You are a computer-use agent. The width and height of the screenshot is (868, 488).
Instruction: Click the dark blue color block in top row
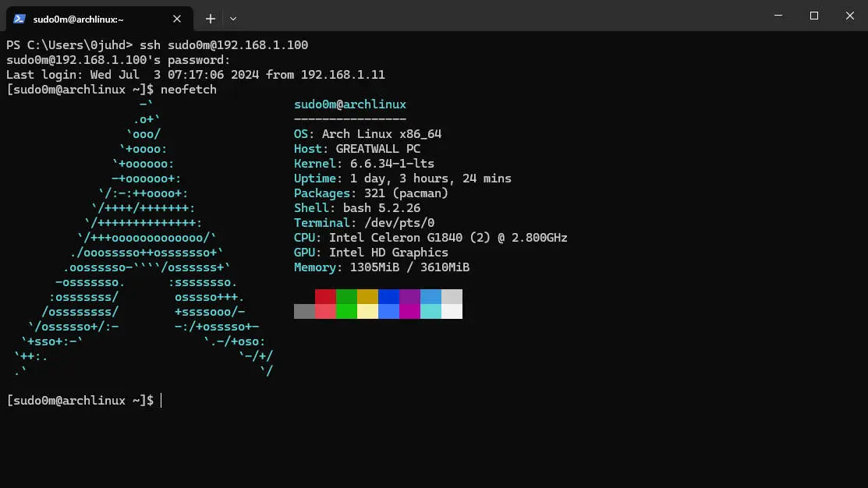pyautogui.click(x=388, y=296)
